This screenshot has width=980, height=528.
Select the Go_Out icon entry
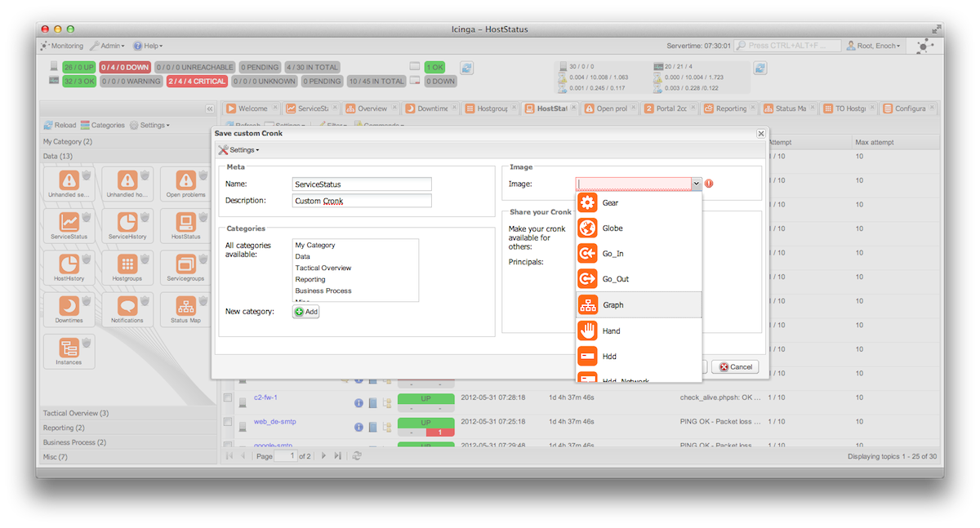click(615, 279)
